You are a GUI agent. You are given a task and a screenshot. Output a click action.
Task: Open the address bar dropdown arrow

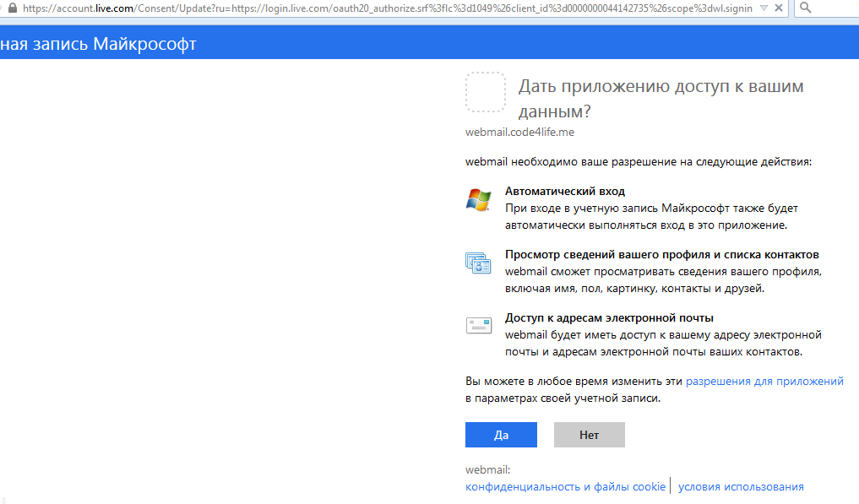(764, 8)
